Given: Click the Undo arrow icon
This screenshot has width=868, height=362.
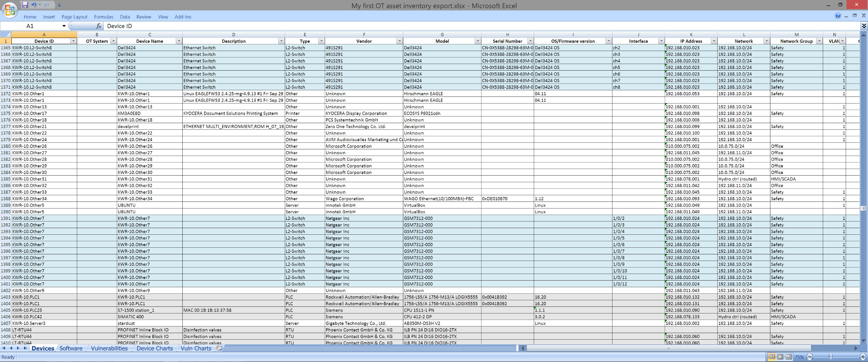Looking at the screenshot, I should click(x=33, y=5).
